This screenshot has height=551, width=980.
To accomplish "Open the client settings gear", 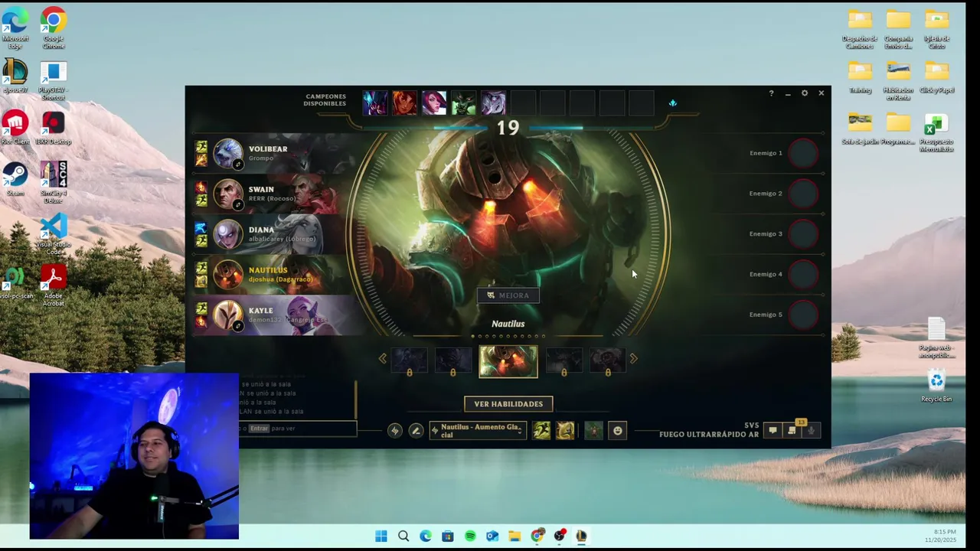I will pos(805,93).
